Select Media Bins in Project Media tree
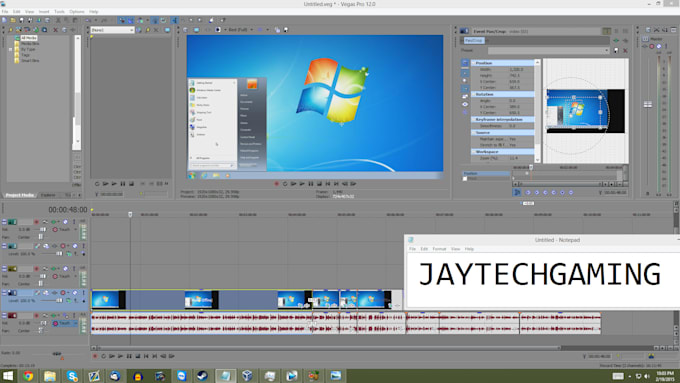This screenshot has height=383, width=680. click(30, 44)
